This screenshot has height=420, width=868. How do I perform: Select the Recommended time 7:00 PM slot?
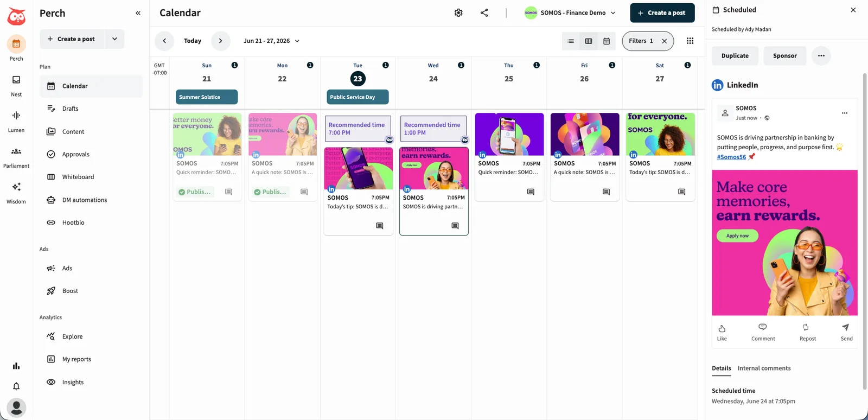click(x=358, y=129)
